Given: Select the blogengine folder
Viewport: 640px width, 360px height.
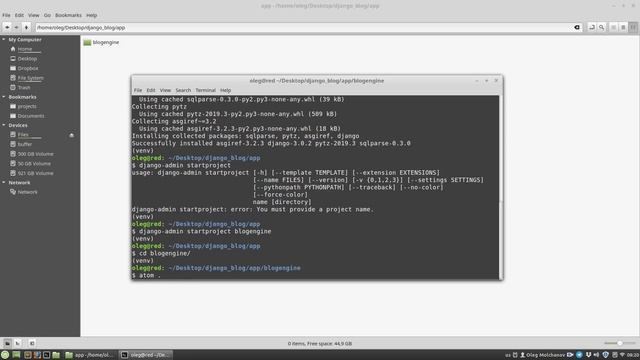Looking at the screenshot, I should 101,42.
